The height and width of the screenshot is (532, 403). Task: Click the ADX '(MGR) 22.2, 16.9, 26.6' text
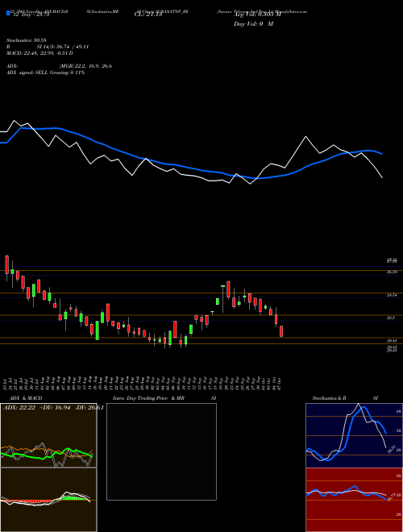[85, 66]
